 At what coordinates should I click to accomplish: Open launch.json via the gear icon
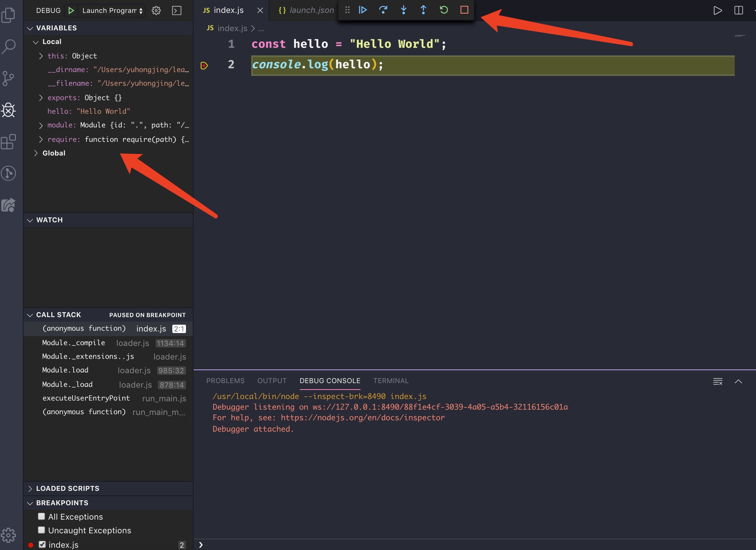coord(156,11)
